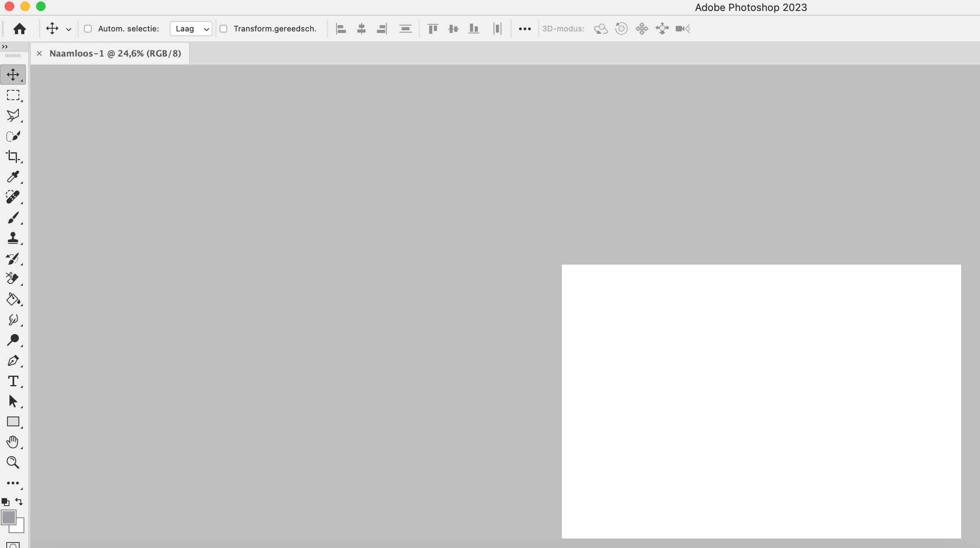Select the Zoom tool
Image resolution: width=980 pixels, height=548 pixels.
(x=13, y=462)
